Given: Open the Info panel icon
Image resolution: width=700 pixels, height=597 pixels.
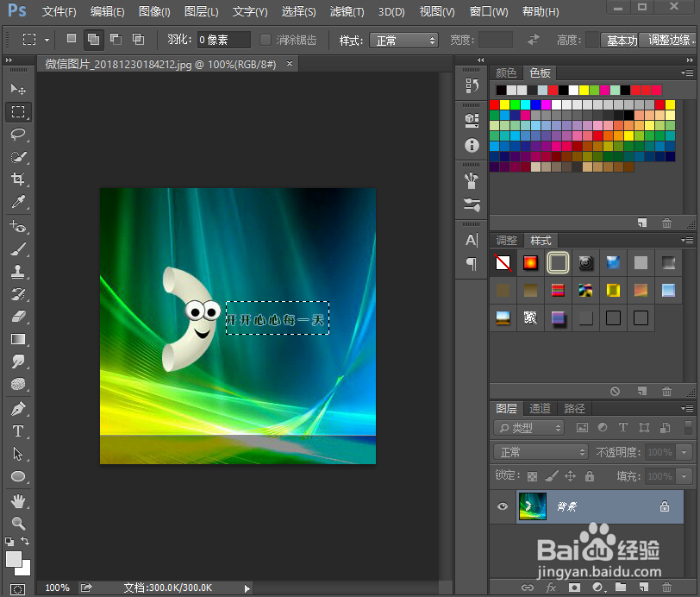Looking at the screenshot, I should tap(472, 145).
